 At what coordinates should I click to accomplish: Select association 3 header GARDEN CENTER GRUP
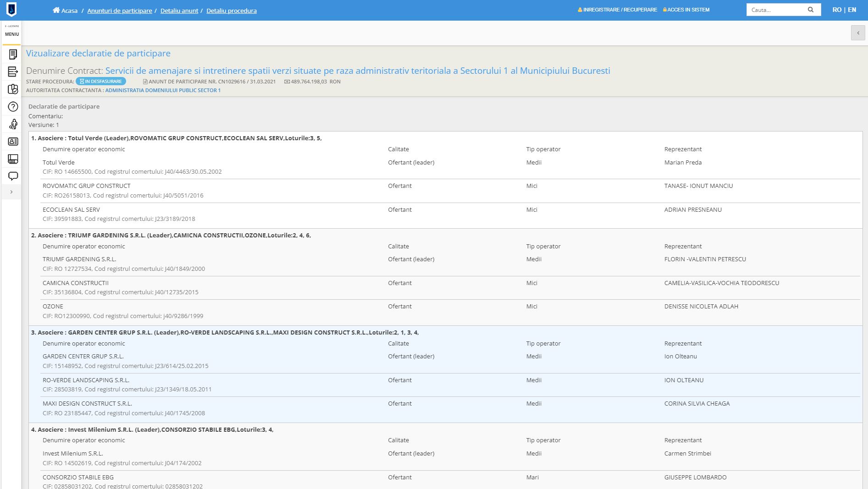tap(225, 332)
